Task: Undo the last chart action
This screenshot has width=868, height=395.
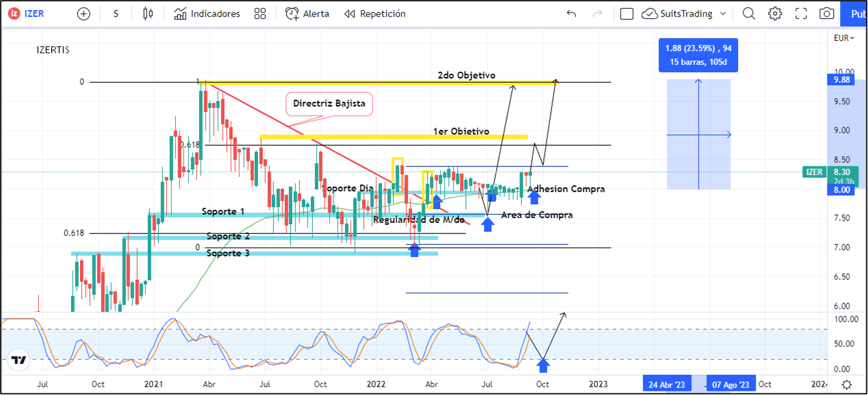Action: click(x=571, y=14)
